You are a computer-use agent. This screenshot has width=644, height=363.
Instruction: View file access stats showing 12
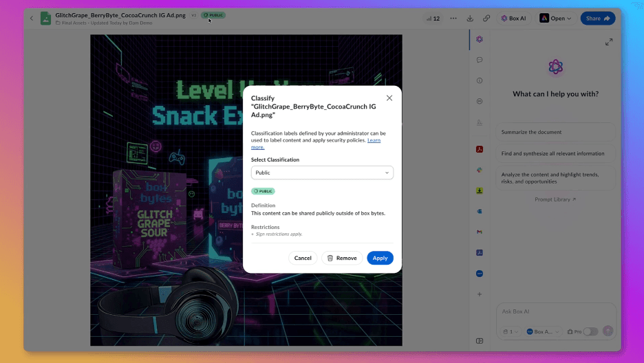[x=433, y=19]
